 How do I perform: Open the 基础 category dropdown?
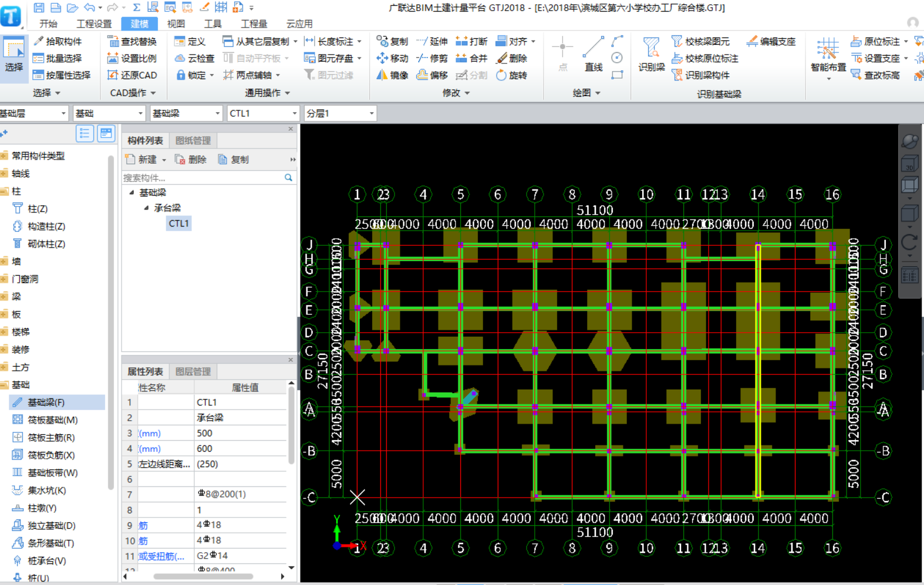click(x=109, y=113)
